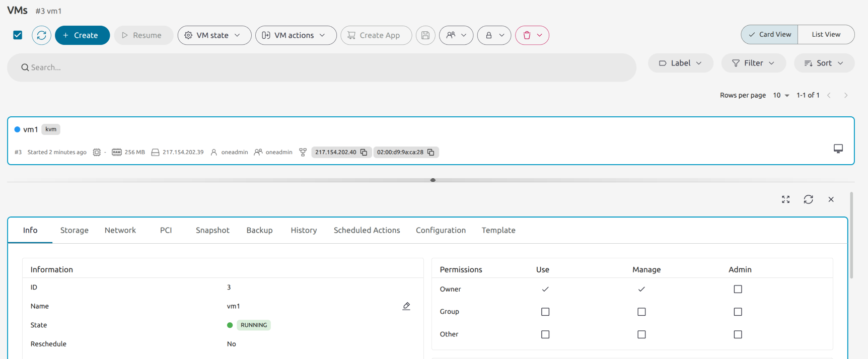Switch to the Storage tab
868x359 pixels.
(x=74, y=230)
